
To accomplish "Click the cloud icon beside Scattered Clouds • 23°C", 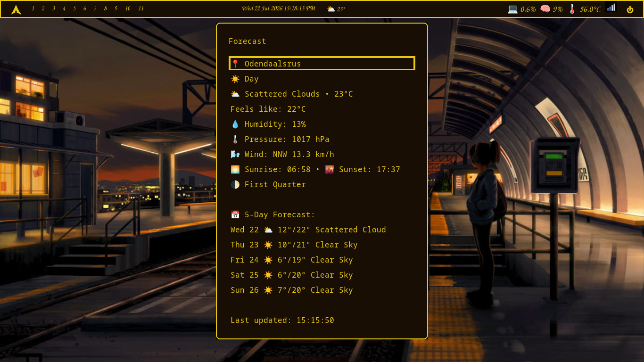I will tap(235, 94).
